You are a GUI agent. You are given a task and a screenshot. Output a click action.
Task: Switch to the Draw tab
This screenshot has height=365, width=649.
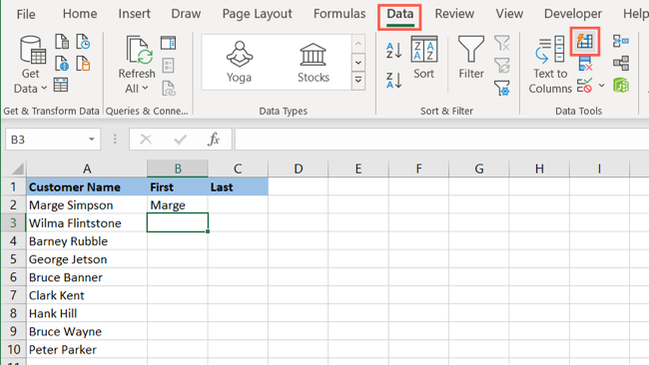[x=186, y=14]
